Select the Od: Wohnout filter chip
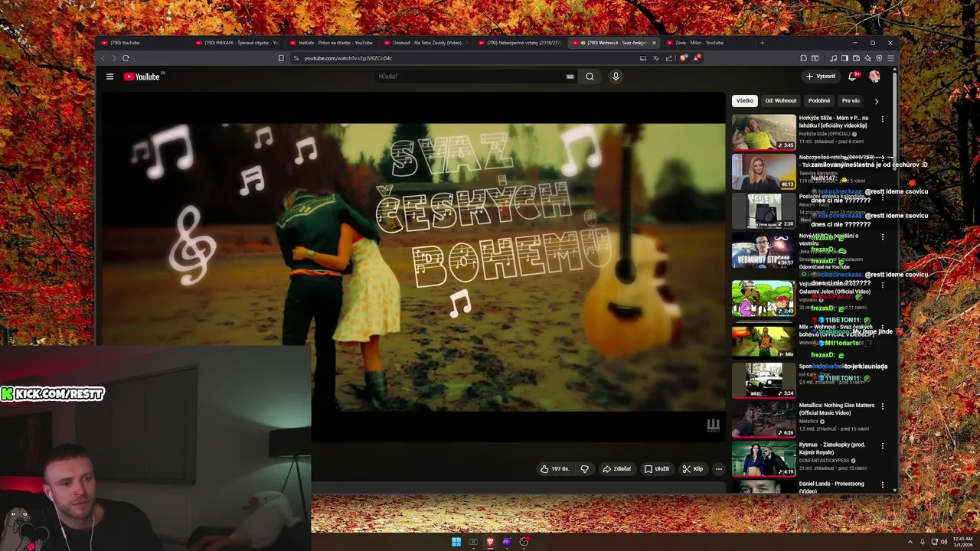The width and height of the screenshot is (980, 551). pos(781,101)
